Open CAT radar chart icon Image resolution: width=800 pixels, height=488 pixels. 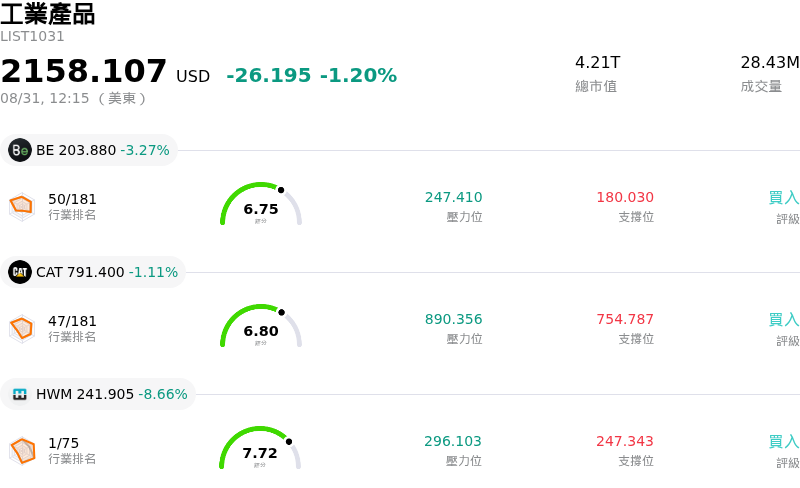point(22,329)
